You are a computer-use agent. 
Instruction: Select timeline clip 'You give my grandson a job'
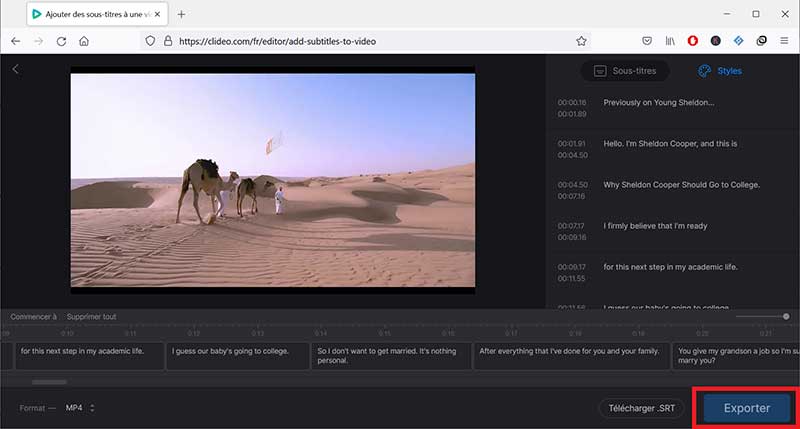click(x=736, y=356)
